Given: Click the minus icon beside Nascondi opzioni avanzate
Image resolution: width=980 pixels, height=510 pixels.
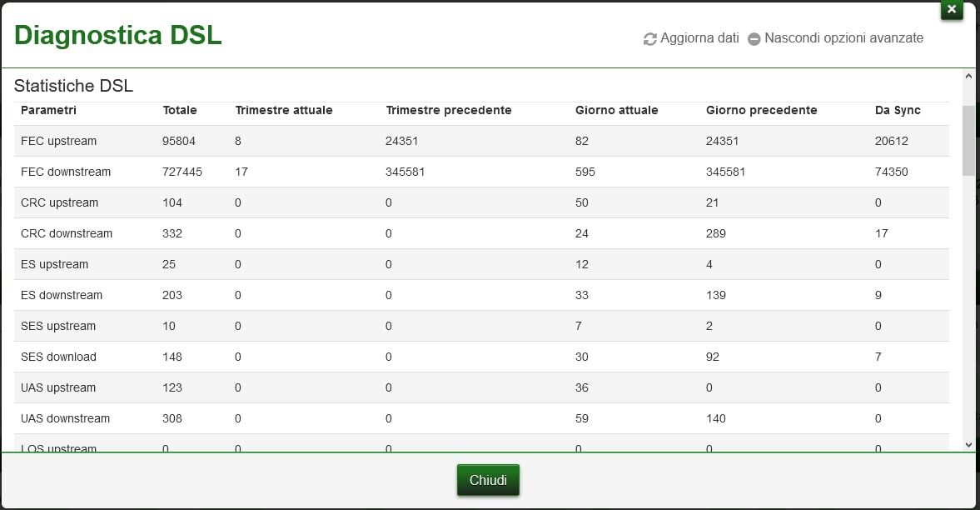Looking at the screenshot, I should pos(754,39).
